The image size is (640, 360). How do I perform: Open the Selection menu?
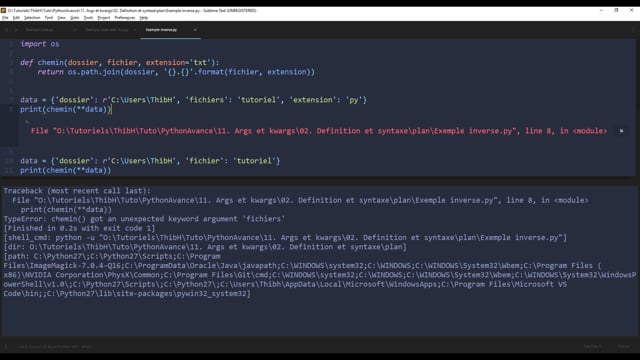(32, 18)
